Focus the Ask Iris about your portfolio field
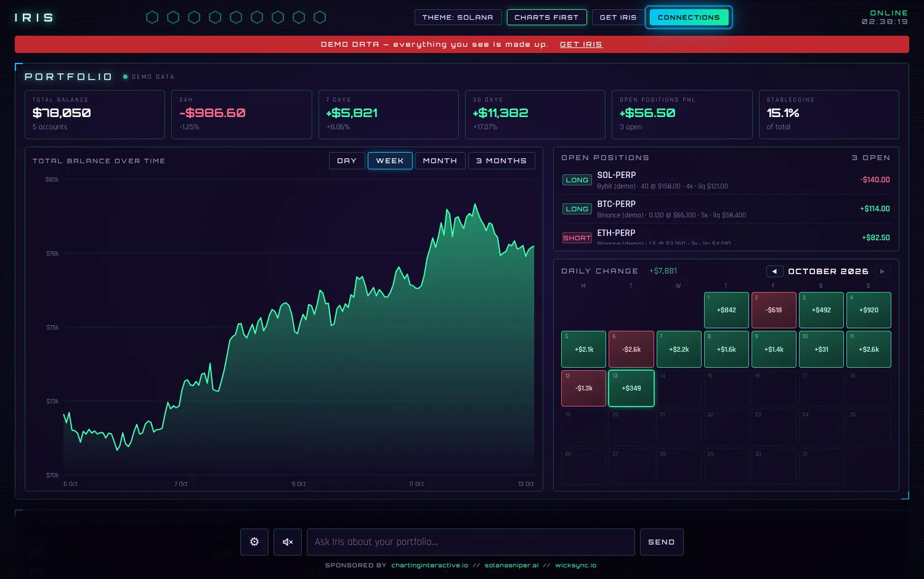 [x=471, y=542]
